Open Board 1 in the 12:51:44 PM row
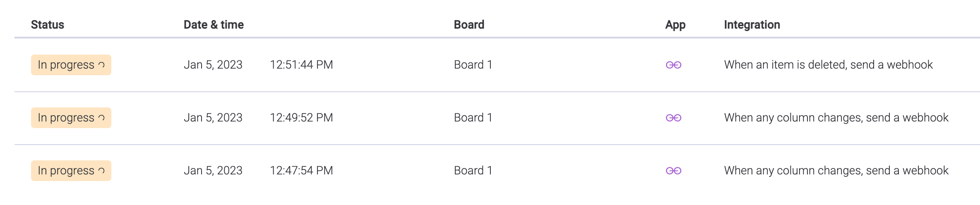Viewport: 980px width, 205px height. [473, 65]
